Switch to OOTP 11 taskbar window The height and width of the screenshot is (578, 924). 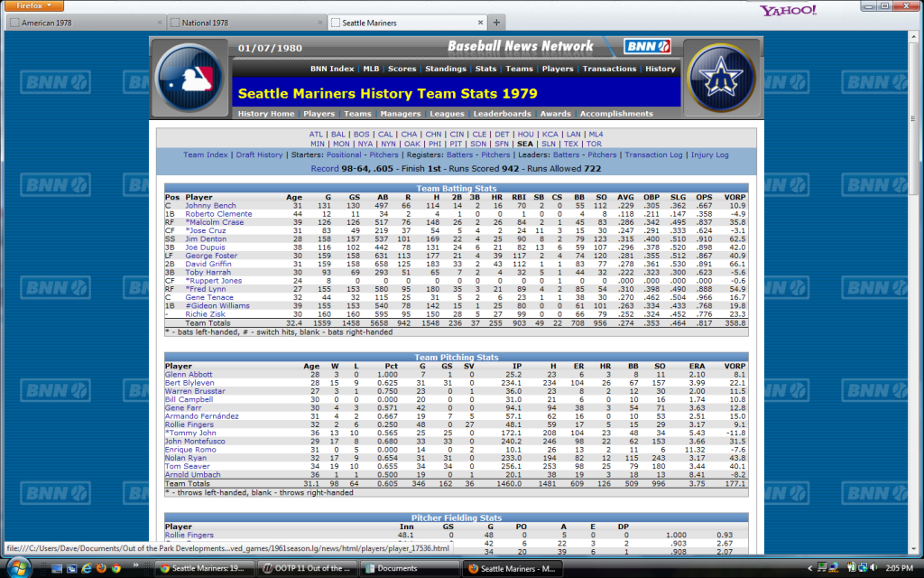click(x=307, y=569)
